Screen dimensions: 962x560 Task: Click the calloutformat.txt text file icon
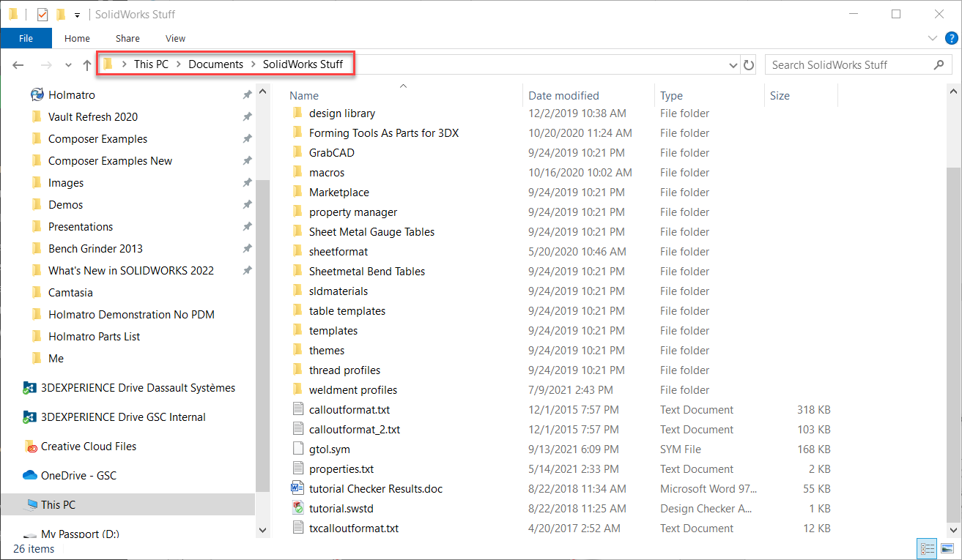[297, 409]
